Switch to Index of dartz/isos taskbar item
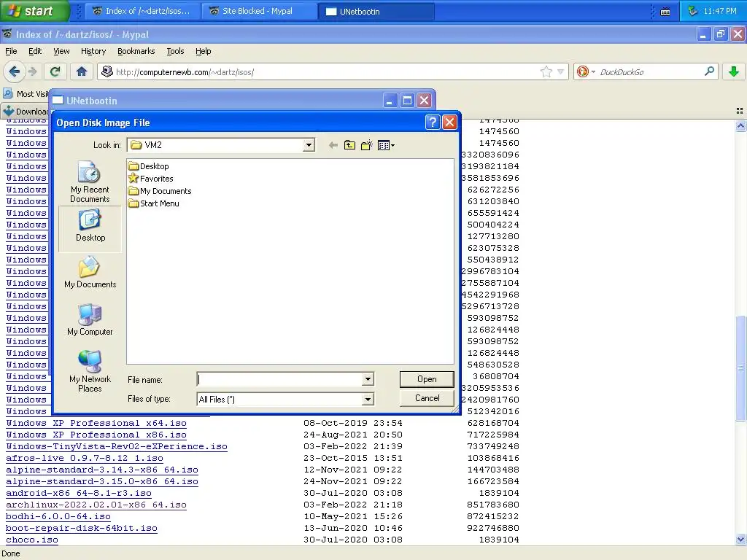Viewport: 747px width, 560px height. pos(142,11)
